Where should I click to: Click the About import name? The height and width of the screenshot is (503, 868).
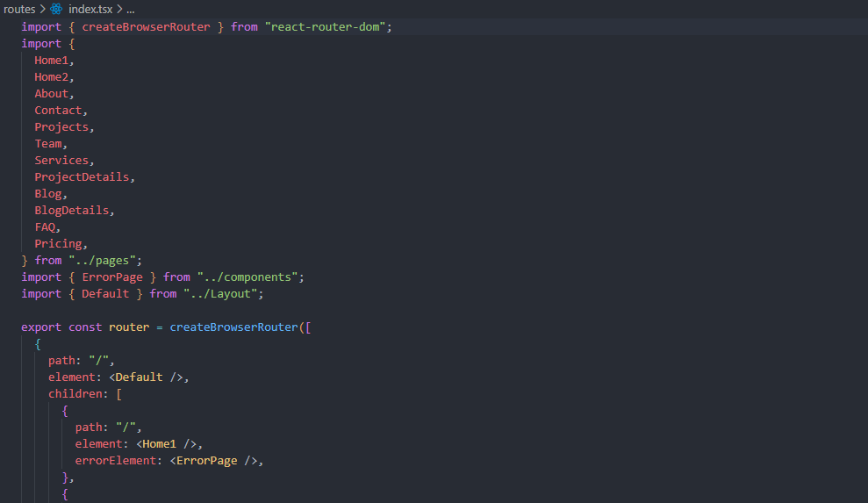coord(51,94)
